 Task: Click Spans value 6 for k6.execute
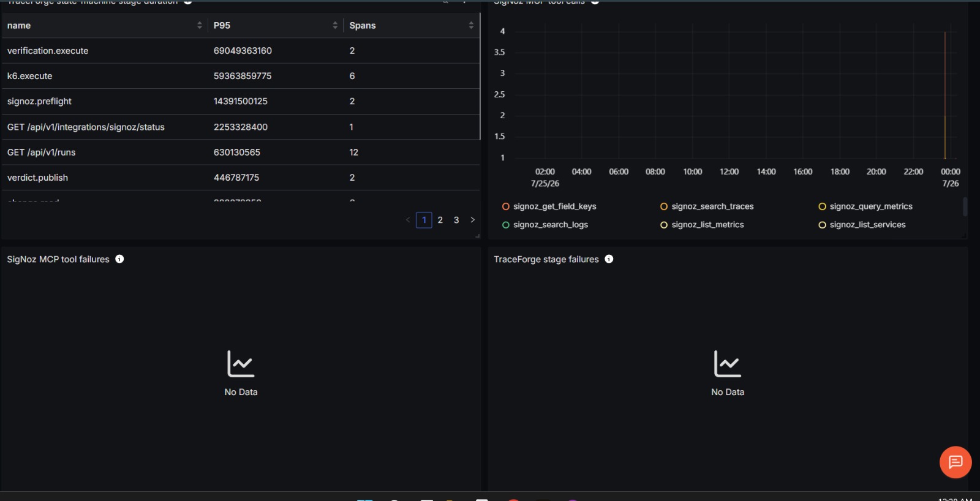pyautogui.click(x=352, y=76)
